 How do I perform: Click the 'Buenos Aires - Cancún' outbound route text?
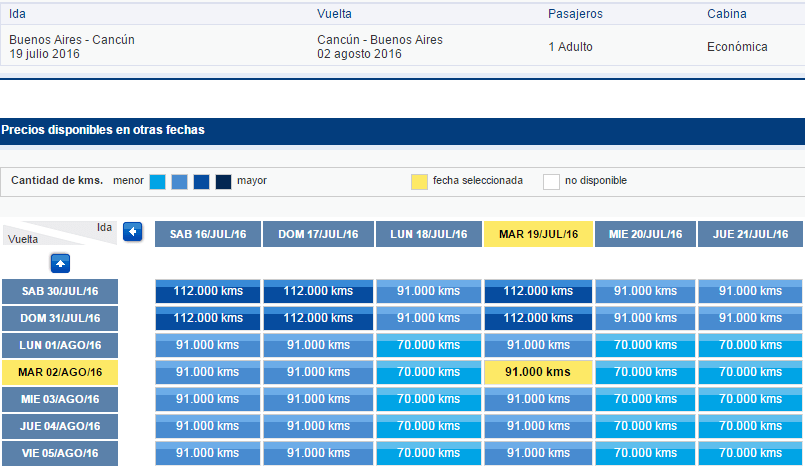point(72,40)
